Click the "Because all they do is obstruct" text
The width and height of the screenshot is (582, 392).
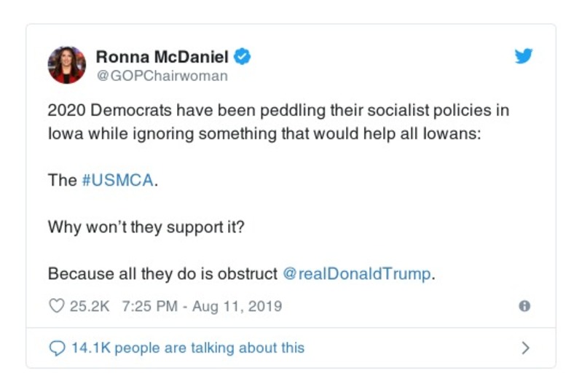162,275
